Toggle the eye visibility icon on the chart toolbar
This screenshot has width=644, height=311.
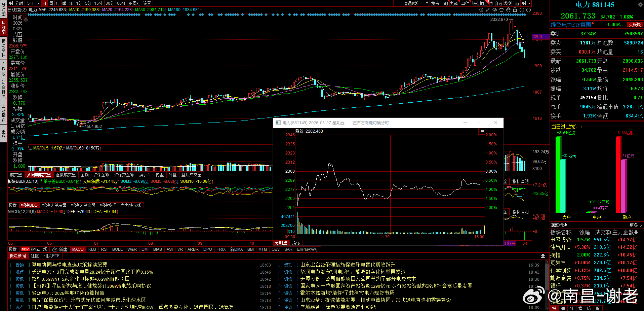[495, 10]
